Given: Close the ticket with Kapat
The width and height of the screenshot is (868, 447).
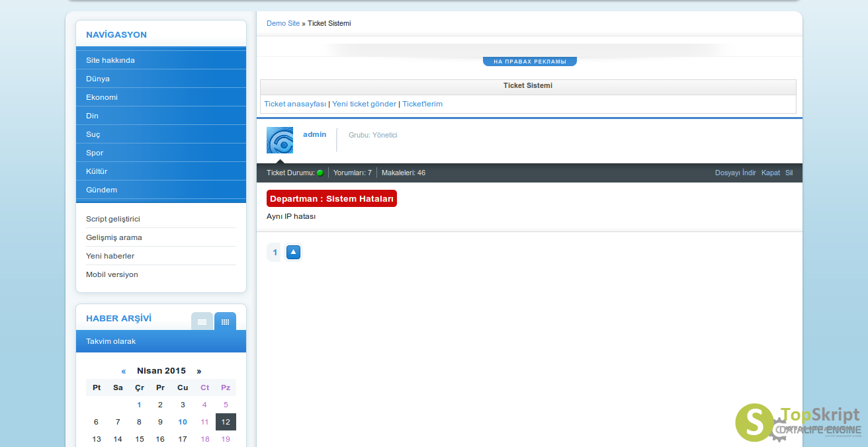Looking at the screenshot, I should click(x=771, y=173).
